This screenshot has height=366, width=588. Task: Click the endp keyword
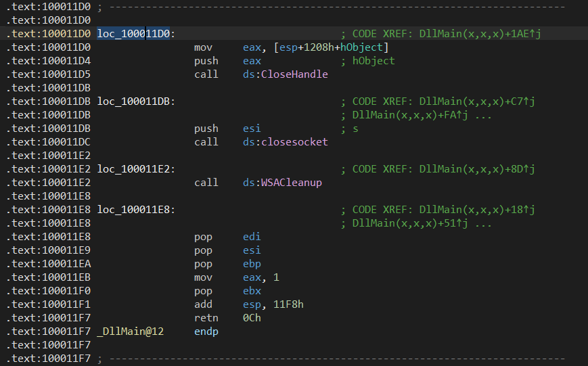point(206,331)
